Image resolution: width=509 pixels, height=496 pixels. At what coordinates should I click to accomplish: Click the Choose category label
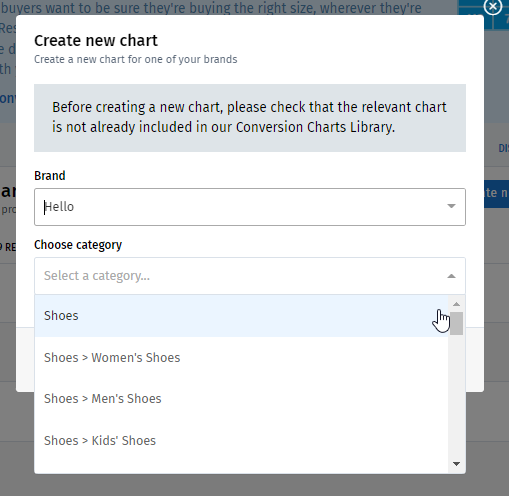tap(78, 245)
